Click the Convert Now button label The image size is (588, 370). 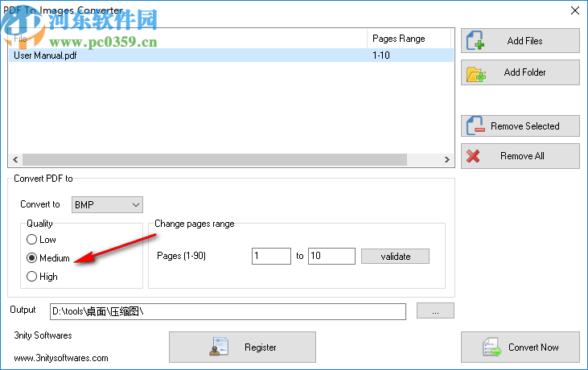point(533,347)
